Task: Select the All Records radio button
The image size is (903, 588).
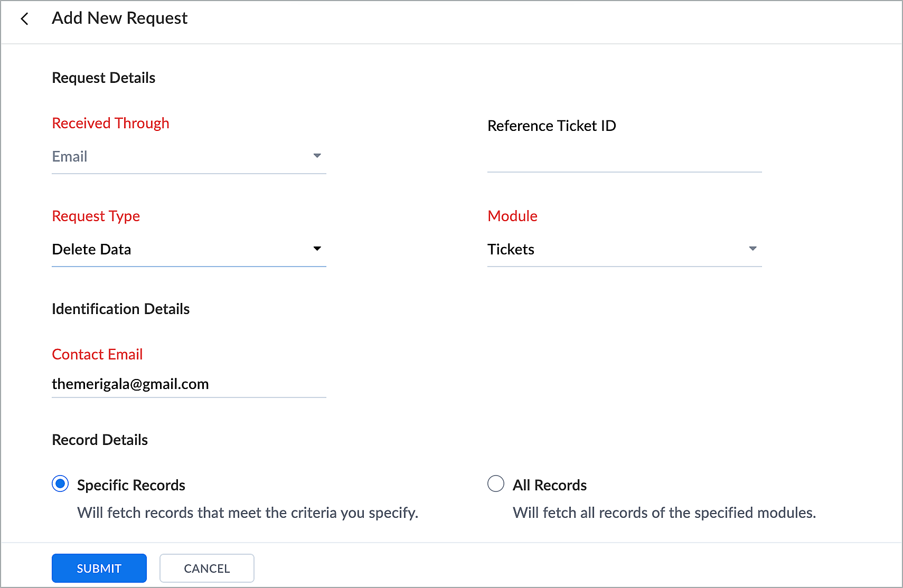Action: 496,483
